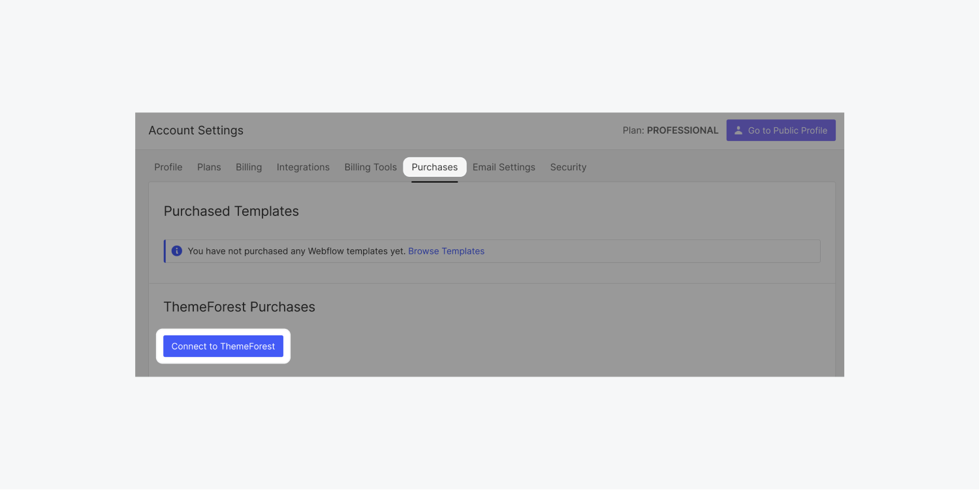Open the Profile tab
The image size is (980, 490).
168,167
